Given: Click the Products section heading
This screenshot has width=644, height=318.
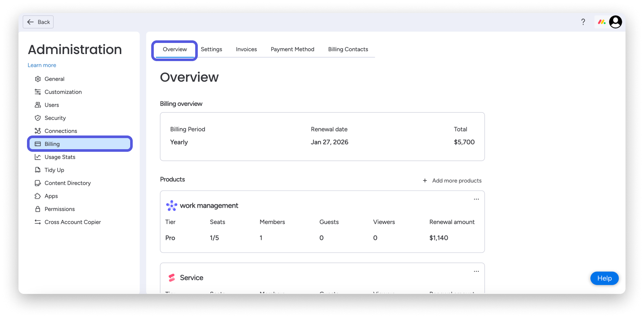Looking at the screenshot, I should (172, 179).
